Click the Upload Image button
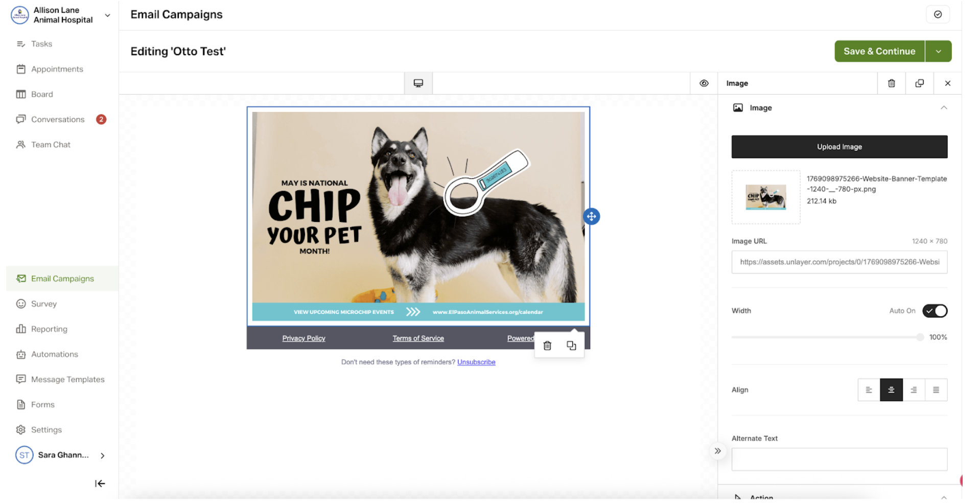980x504 pixels. (x=839, y=147)
